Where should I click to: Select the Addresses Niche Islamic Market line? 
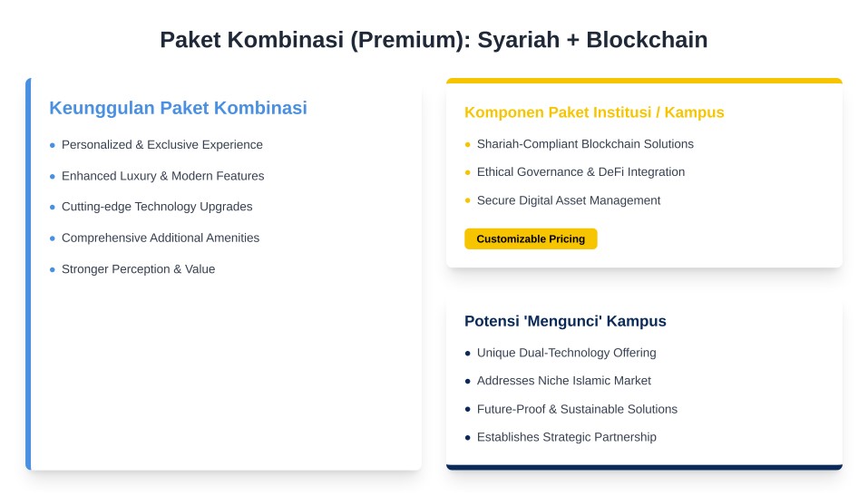563,381
